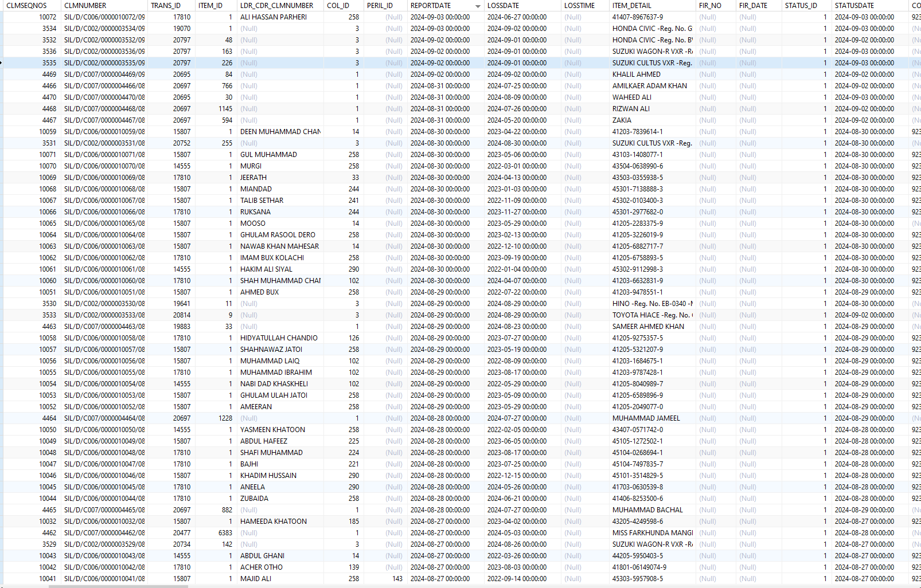This screenshot has width=921, height=588.
Task: Click the 'NABI DAD KHASKHELI' cell
Action: [280, 384]
